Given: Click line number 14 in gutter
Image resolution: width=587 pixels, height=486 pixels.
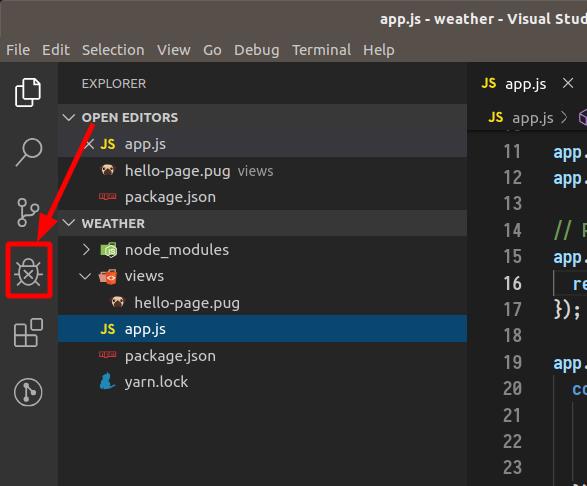Looking at the screenshot, I should click(x=513, y=231).
